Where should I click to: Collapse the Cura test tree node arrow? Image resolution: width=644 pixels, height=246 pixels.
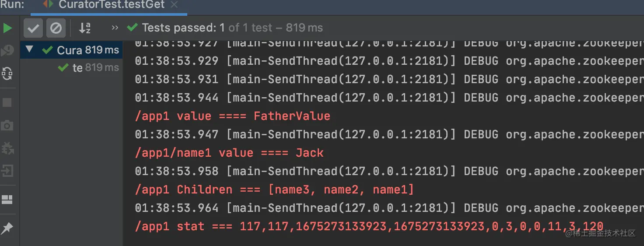29,49
